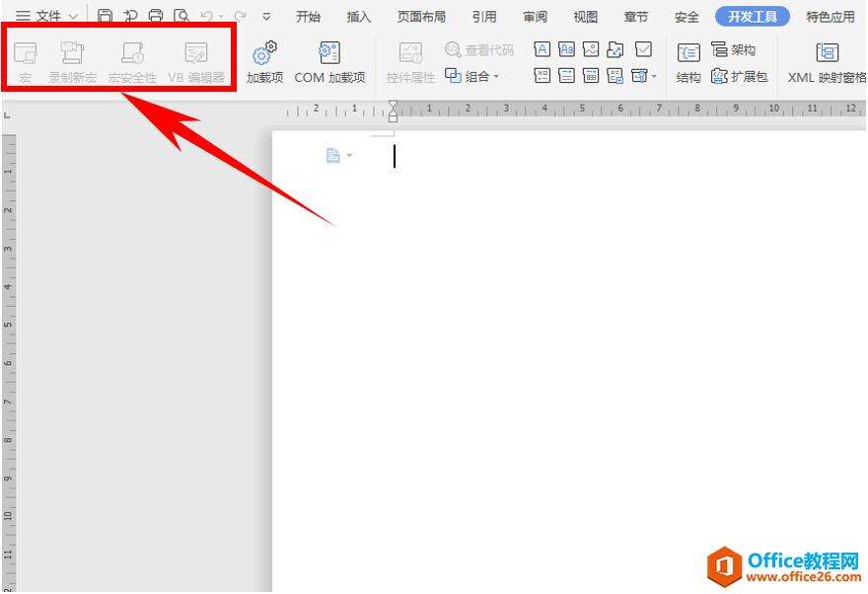The width and height of the screenshot is (868, 594).
Task: Open the 特色应用 tab
Action: coord(831,17)
